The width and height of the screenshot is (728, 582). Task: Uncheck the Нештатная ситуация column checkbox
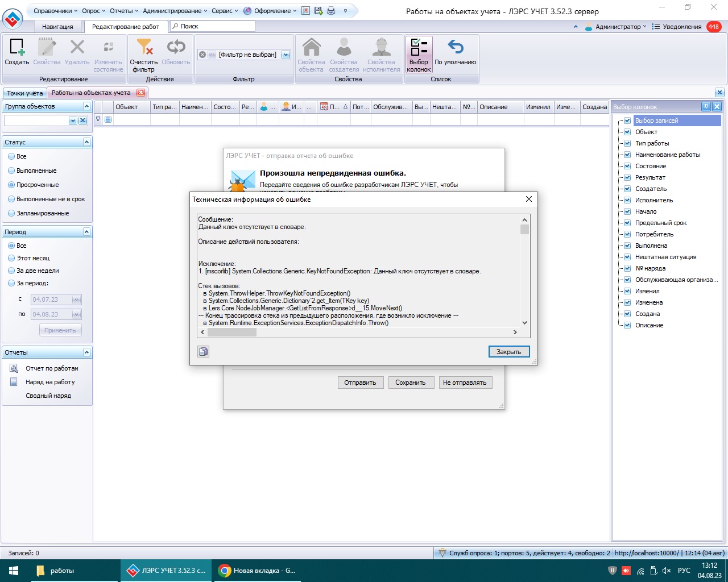tap(627, 257)
